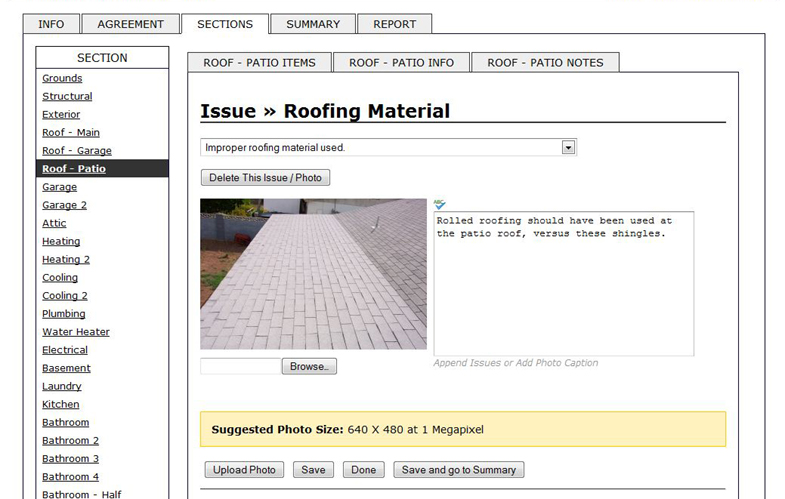Select the Roof - Garage section
Screen dimensions: 785x499
[x=77, y=151]
